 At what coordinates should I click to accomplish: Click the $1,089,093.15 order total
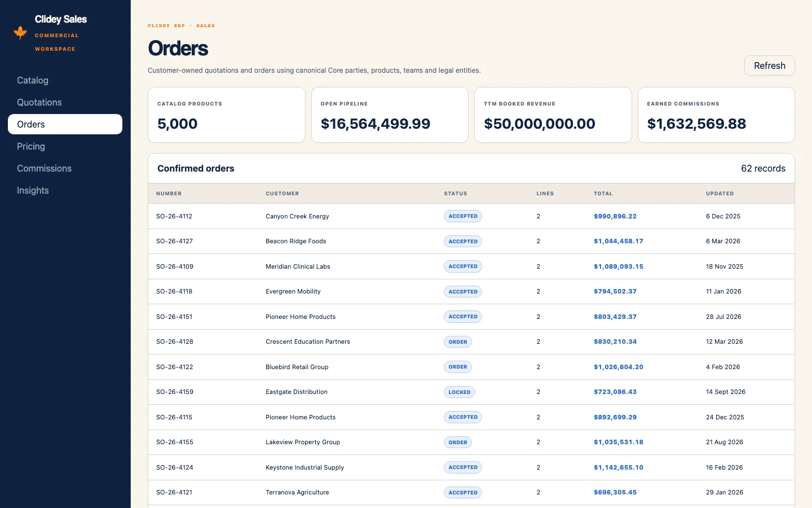point(618,266)
